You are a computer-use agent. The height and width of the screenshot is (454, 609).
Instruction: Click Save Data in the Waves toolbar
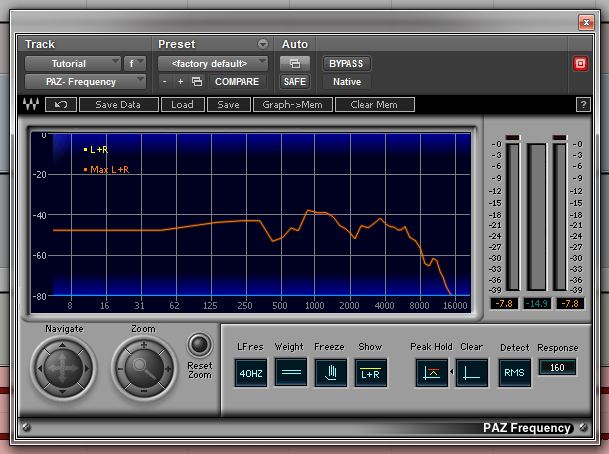click(x=117, y=104)
